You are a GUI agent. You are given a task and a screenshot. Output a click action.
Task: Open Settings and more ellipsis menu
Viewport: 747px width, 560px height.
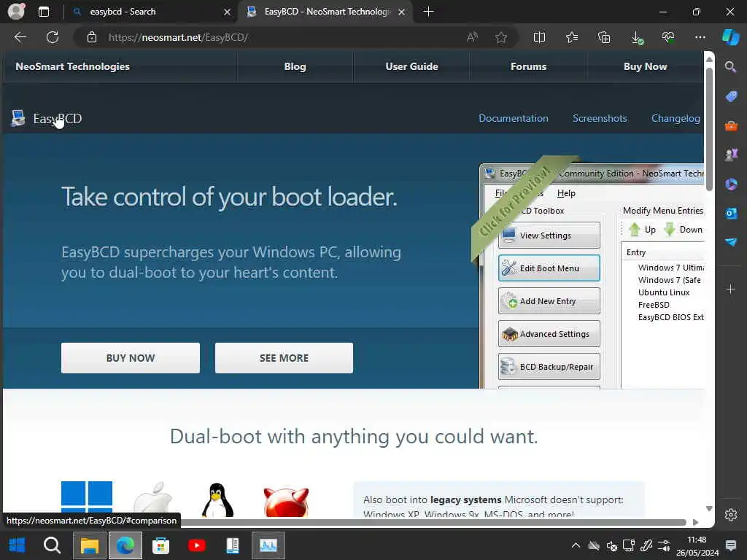[700, 37]
